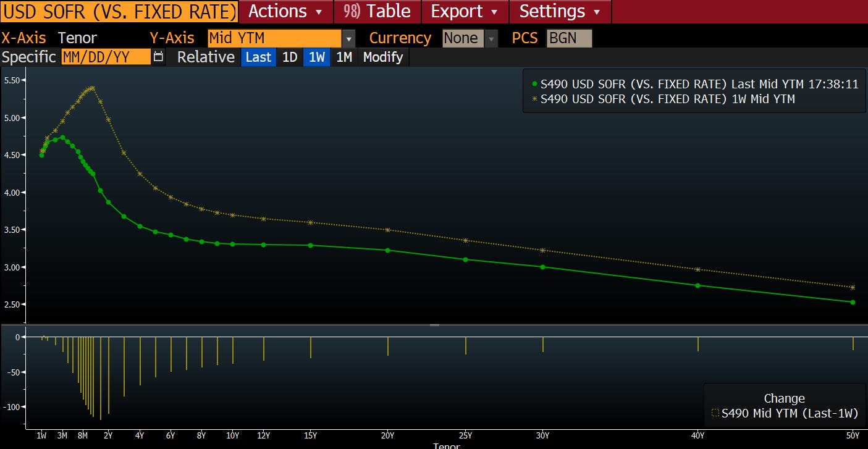Switch to the Table view
This screenshot has width=868, height=449.
377,11
